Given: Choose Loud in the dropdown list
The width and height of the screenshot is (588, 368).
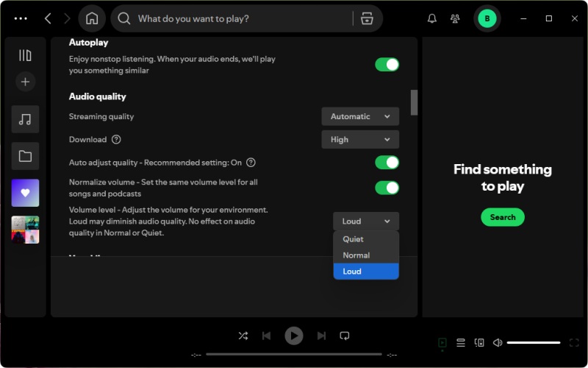Looking at the screenshot, I should click(x=366, y=272).
